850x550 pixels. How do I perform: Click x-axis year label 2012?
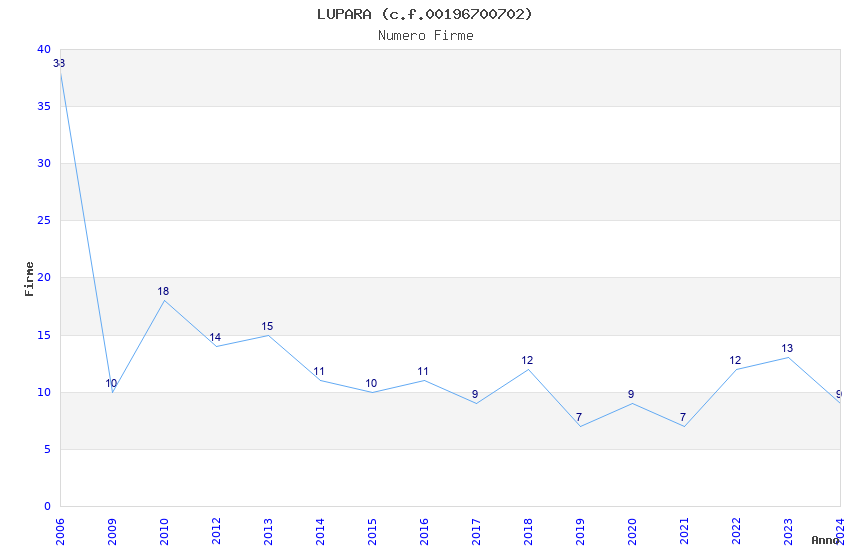coord(216,532)
